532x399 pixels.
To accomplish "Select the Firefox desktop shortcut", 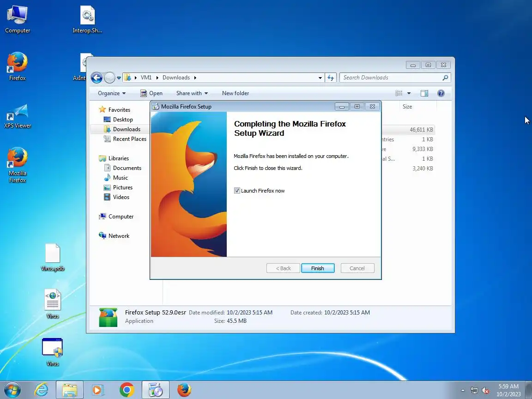I will click(x=17, y=66).
